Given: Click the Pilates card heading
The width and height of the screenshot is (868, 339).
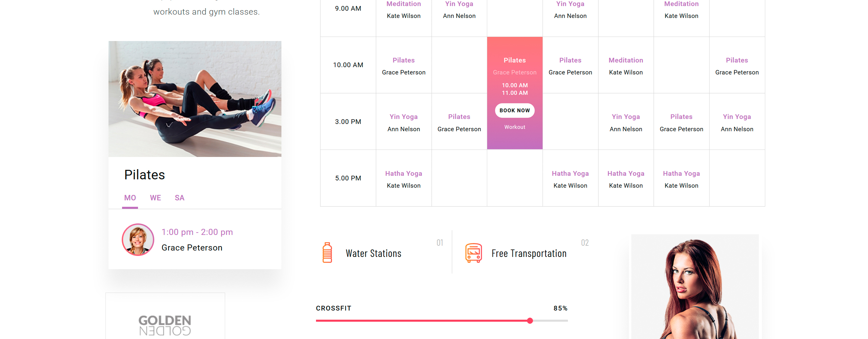Looking at the screenshot, I should (x=144, y=175).
